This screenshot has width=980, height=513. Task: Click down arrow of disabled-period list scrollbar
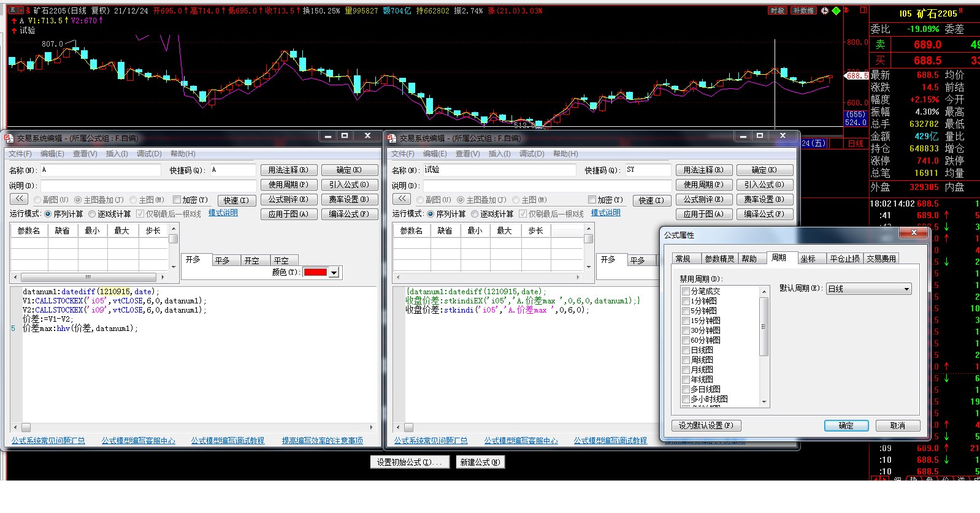[764, 402]
